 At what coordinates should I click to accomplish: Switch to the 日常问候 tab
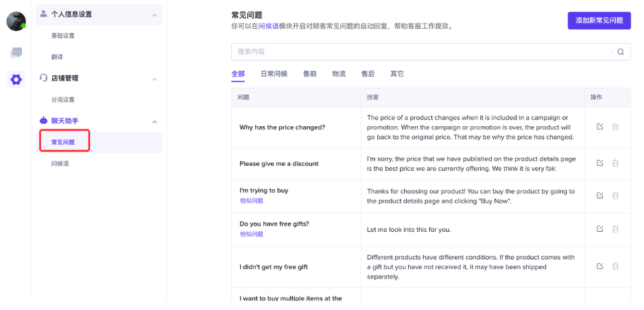tap(274, 74)
